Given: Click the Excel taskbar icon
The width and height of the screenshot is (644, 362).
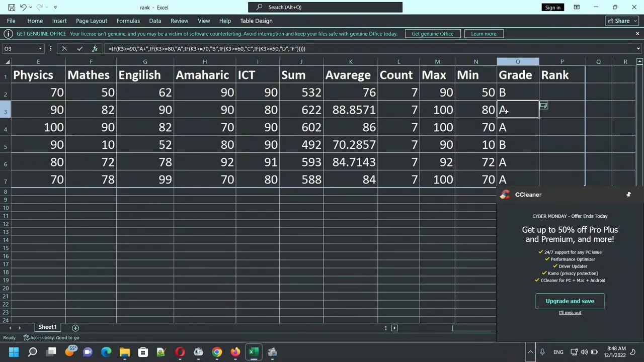Looking at the screenshot, I should (254, 352).
